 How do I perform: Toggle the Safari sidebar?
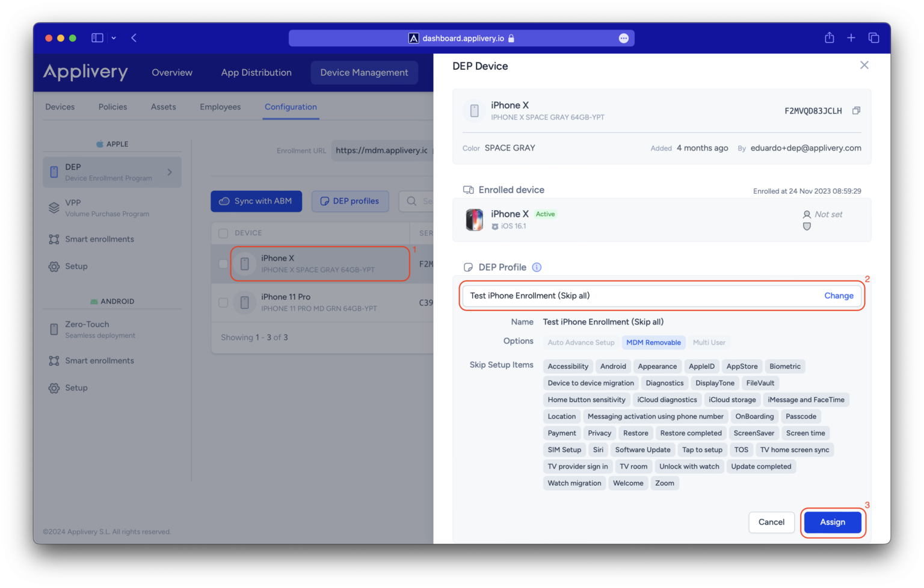tap(97, 38)
